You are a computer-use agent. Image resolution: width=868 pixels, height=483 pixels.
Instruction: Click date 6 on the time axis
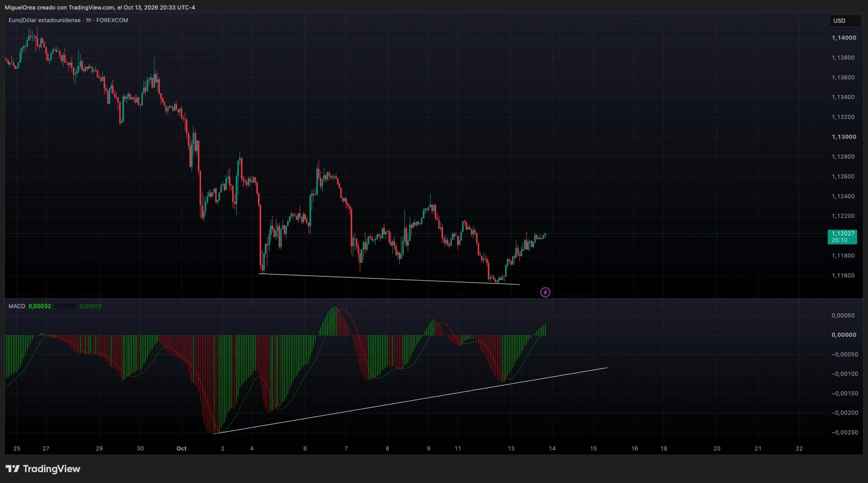coord(305,448)
